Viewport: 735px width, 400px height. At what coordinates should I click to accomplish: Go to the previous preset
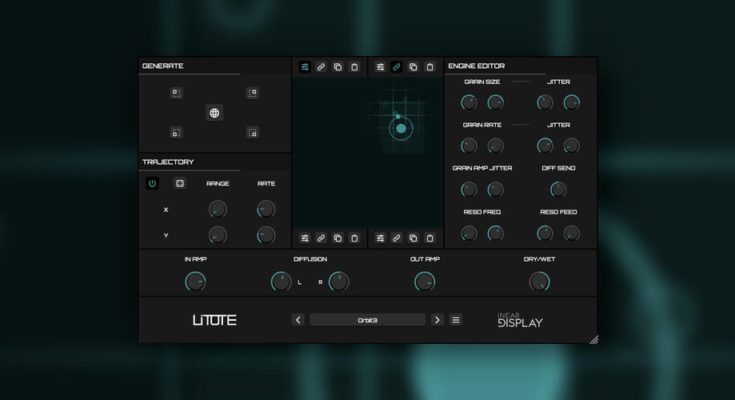point(298,320)
